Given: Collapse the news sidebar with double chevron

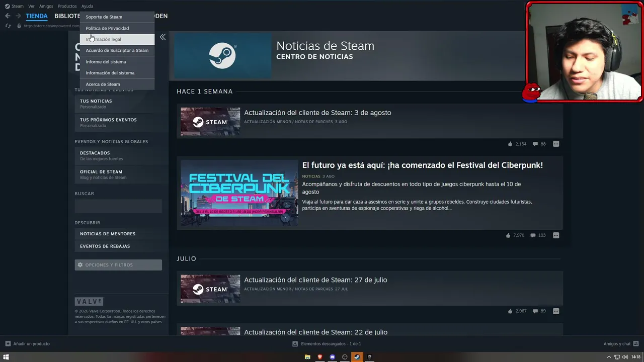Looking at the screenshot, I should tap(163, 37).
